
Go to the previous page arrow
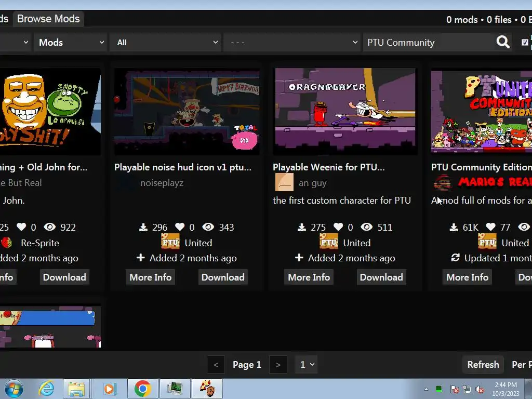coord(216,364)
